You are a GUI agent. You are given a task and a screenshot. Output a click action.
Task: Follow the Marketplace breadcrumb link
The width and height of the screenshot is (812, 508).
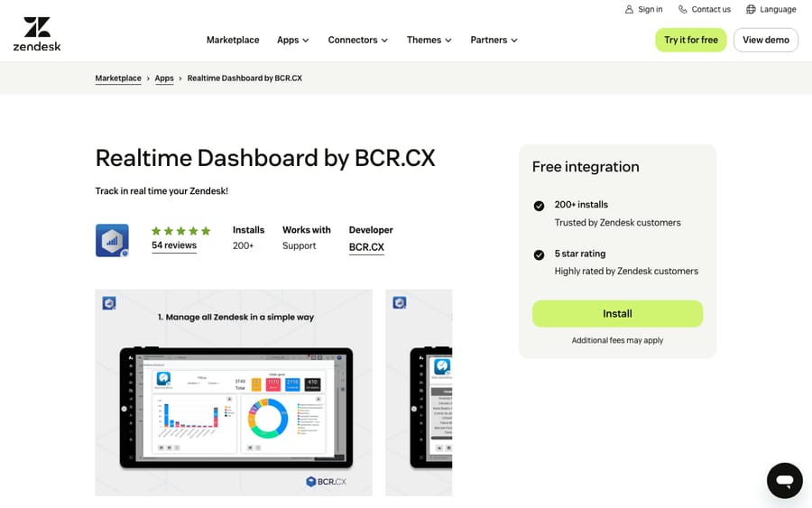(x=118, y=79)
